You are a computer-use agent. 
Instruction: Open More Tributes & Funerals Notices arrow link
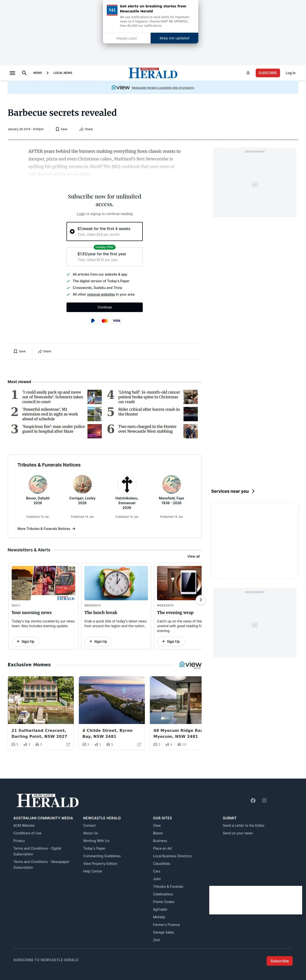(46, 529)
